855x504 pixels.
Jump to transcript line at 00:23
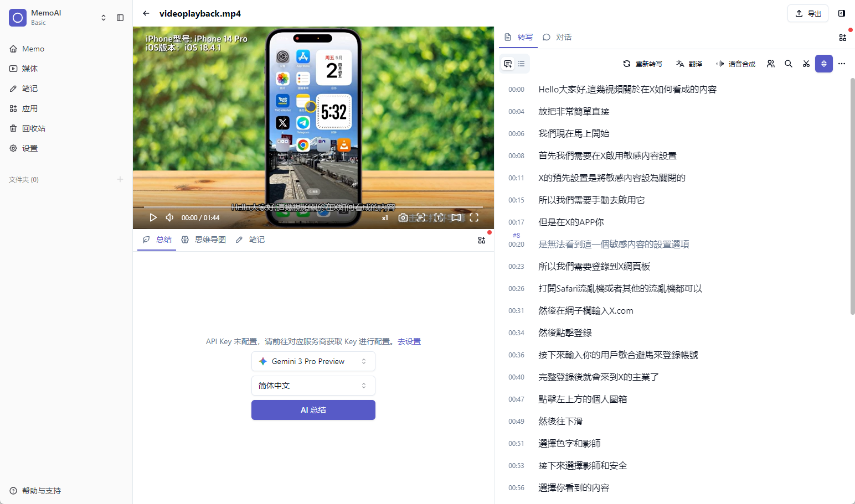coord(594,266)
